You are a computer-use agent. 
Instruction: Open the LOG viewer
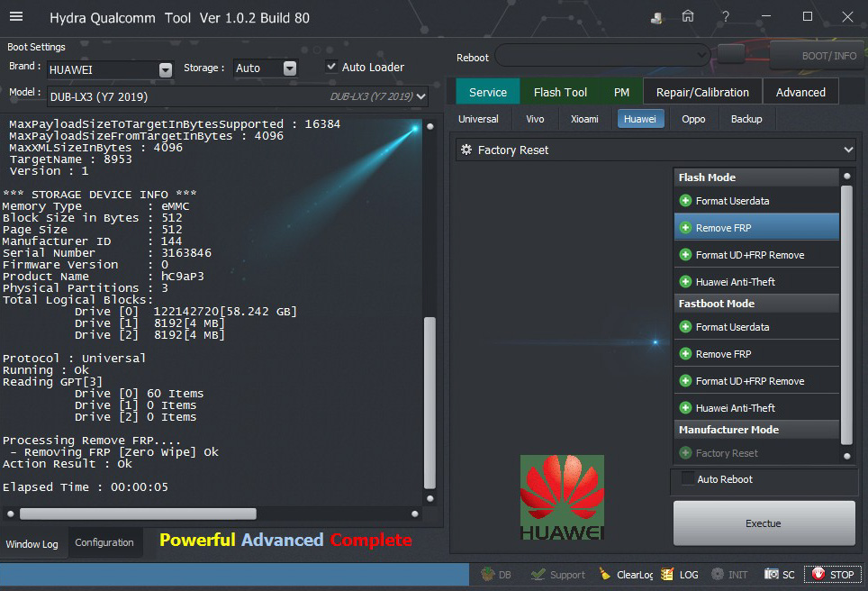pos(679,575)
